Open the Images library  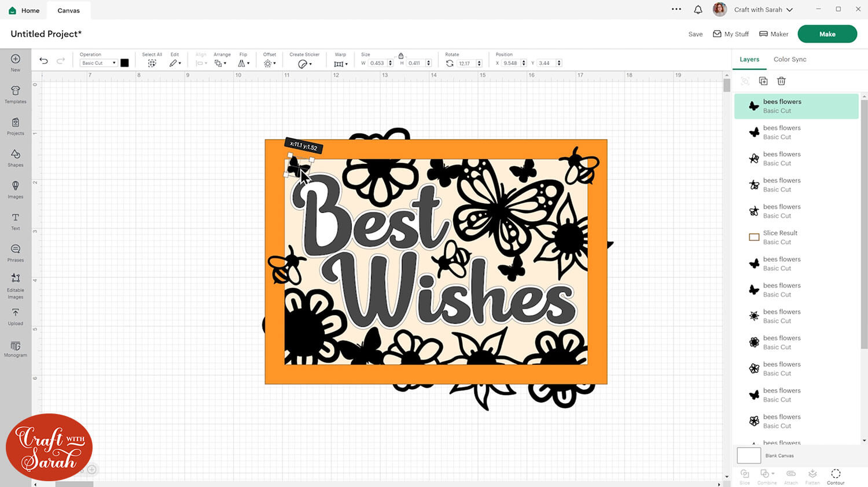pos(16,189)
